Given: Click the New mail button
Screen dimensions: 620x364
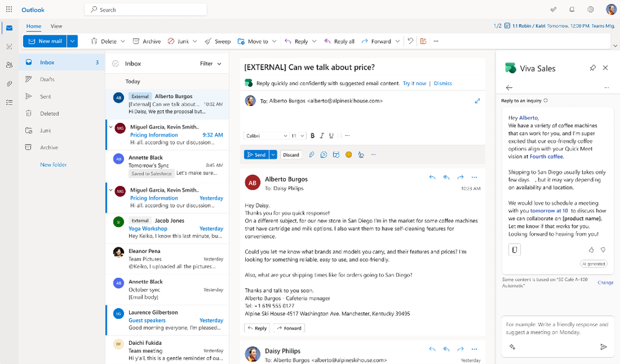Looking at the screenshot, I should 45,41.
